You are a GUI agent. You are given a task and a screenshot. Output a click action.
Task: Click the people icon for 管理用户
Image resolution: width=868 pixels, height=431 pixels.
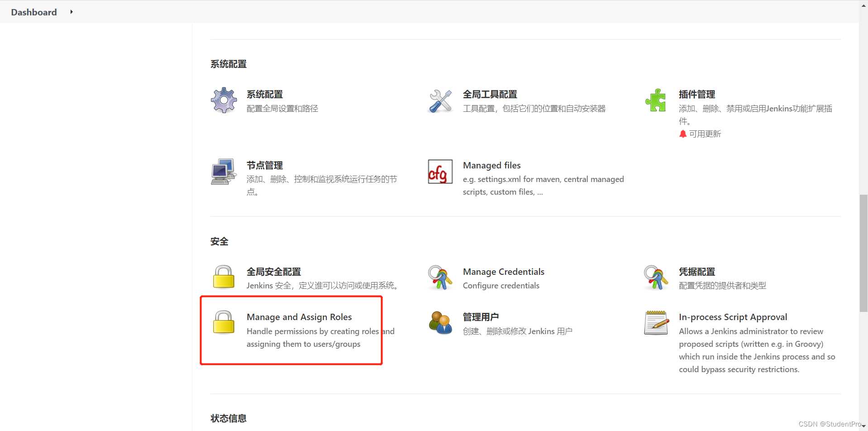(440, 323)
